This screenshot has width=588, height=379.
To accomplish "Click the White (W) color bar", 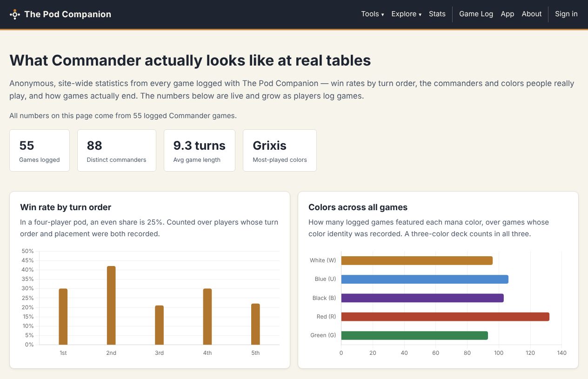I will coord(417,260).
